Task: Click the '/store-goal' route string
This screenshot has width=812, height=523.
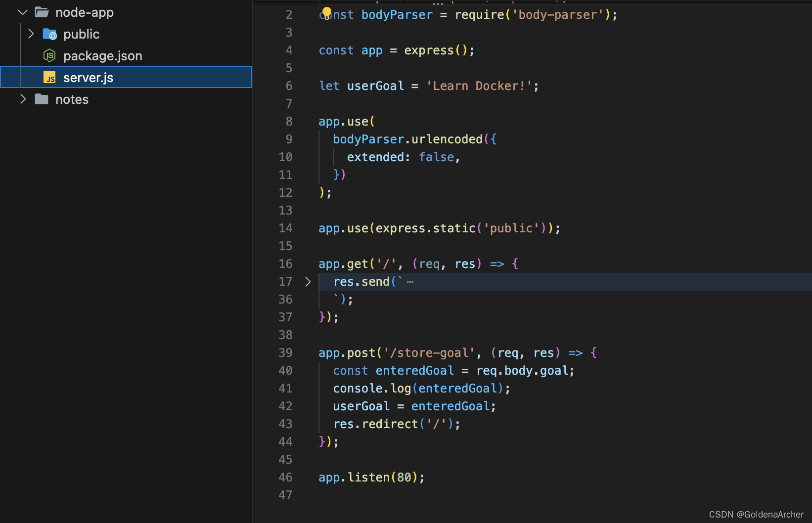Action: click(x=429, y=353)
